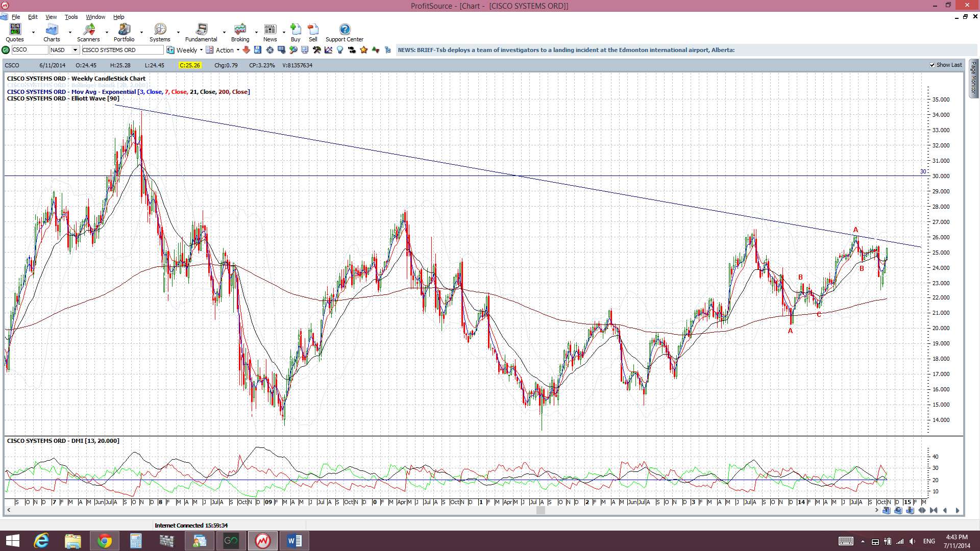Open the News tool
Screen dimensions: 980x551
270,33
